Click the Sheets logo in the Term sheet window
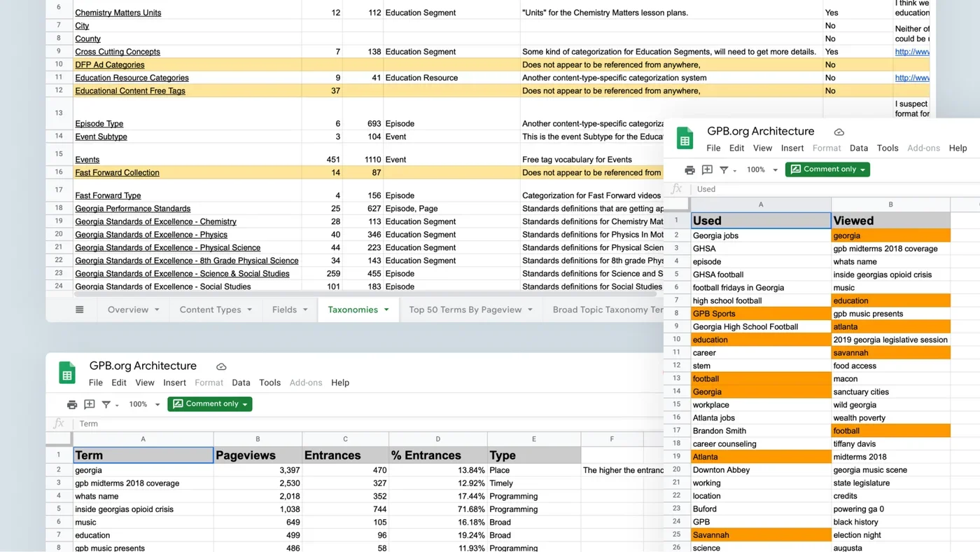The image size is (980, 552). [67, 373]
